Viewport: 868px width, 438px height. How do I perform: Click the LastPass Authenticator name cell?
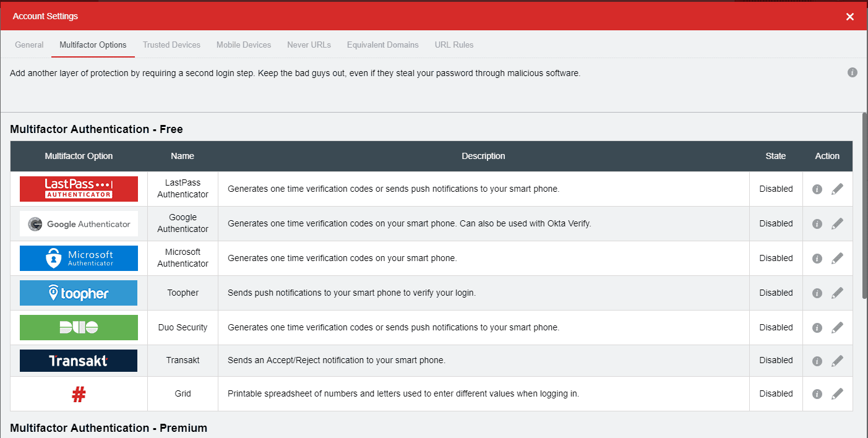pyautogui.click(x=183, y=189)
